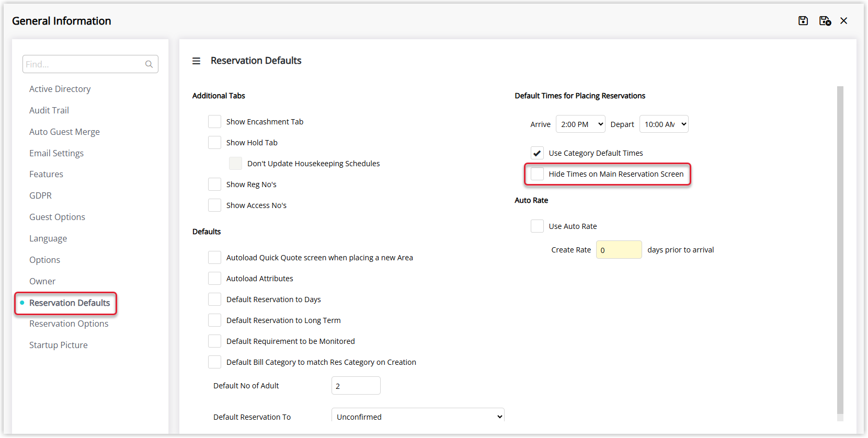
Task: Click the Save icon in header
Action: point(803,21)
